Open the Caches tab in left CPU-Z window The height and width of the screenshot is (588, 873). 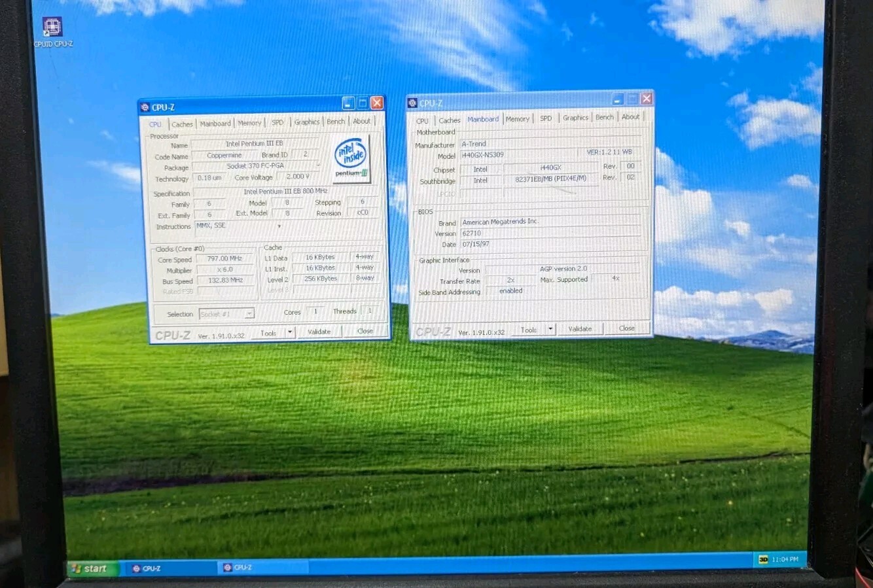182,124
